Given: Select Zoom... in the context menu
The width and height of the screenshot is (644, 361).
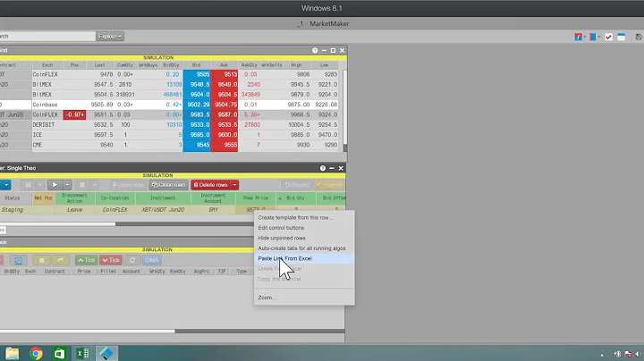Looking at the screenshot, I should 304,298.
